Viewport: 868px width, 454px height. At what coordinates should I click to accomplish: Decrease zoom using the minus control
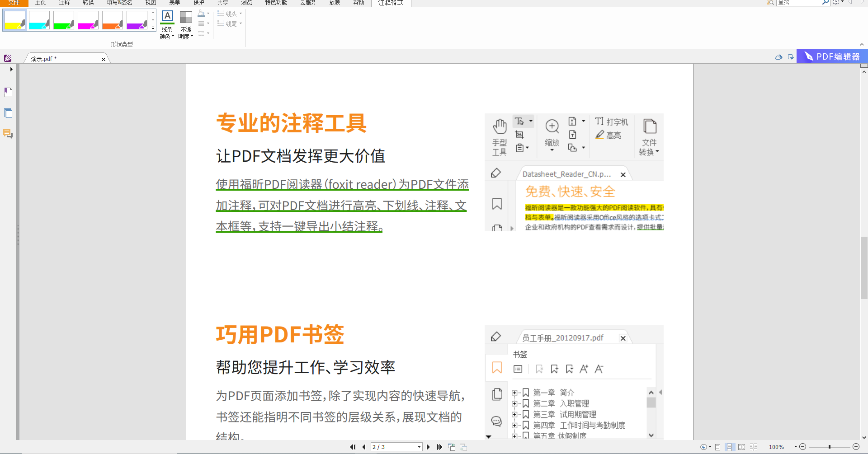tap(803, 447)
